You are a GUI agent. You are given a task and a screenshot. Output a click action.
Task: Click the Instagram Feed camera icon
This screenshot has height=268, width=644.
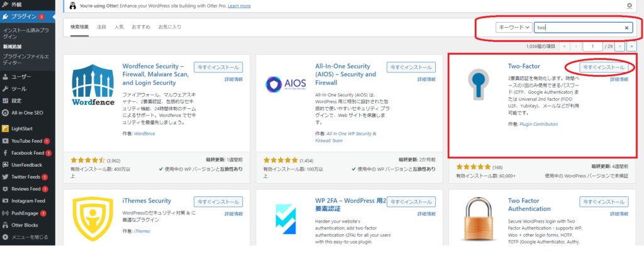5,201
